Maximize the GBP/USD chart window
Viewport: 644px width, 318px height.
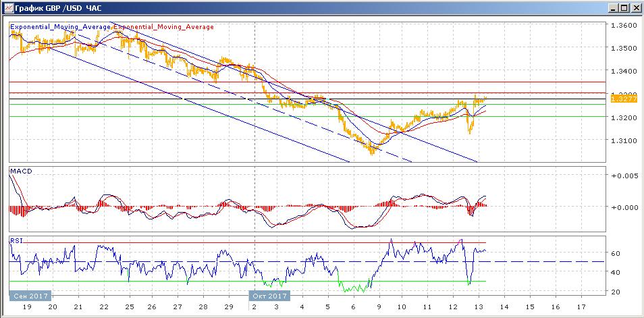pos(624,7)
